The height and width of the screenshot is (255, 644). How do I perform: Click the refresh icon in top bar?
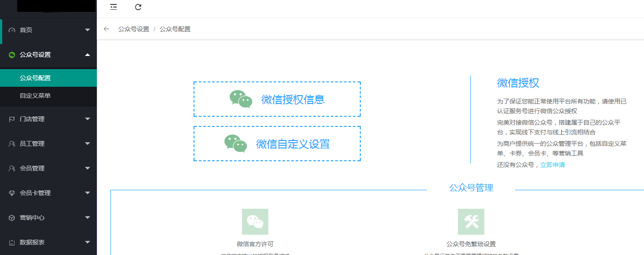[x=138, y=7]
